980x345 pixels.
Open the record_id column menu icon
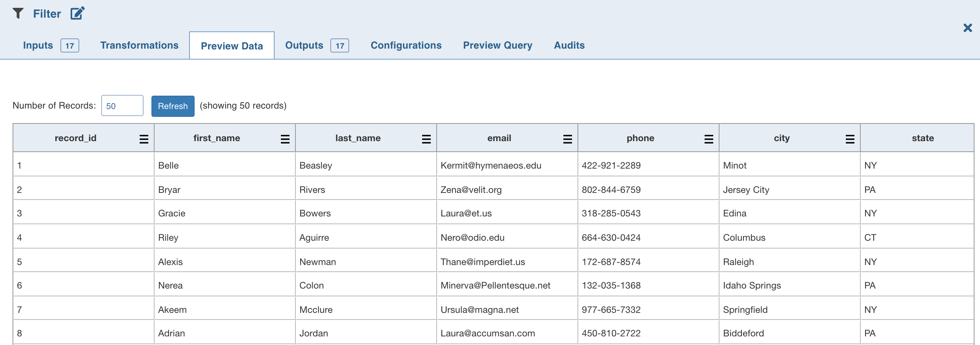(144, 139)
